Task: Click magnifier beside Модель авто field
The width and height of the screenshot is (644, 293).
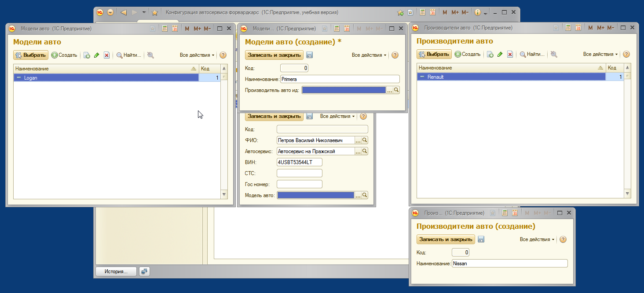Action: point(365,195)
